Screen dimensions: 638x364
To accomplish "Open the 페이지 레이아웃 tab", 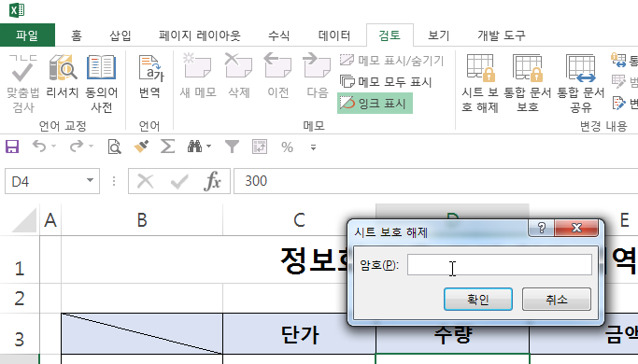I will pyautogui.click(x=199, y=35).
